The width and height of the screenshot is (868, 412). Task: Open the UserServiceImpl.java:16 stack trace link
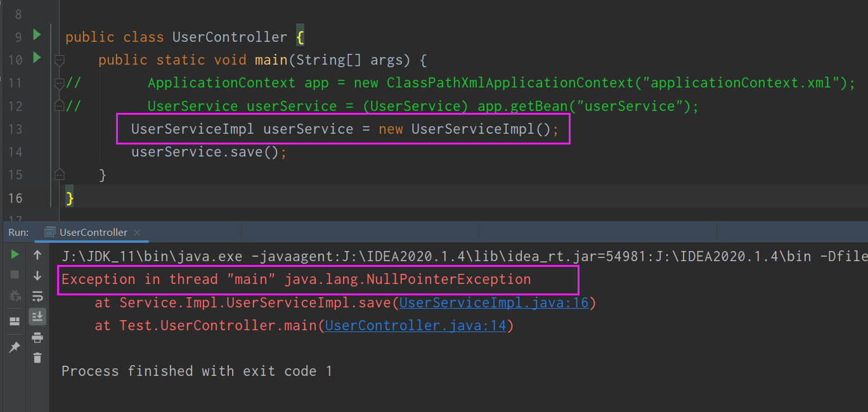pos(494,302)
